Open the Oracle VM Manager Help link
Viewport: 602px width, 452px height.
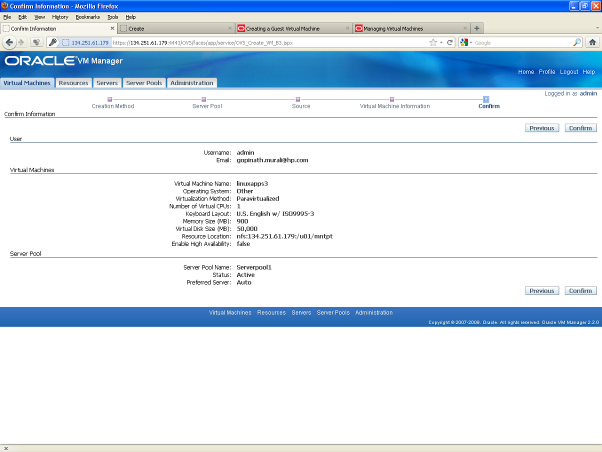589,72
